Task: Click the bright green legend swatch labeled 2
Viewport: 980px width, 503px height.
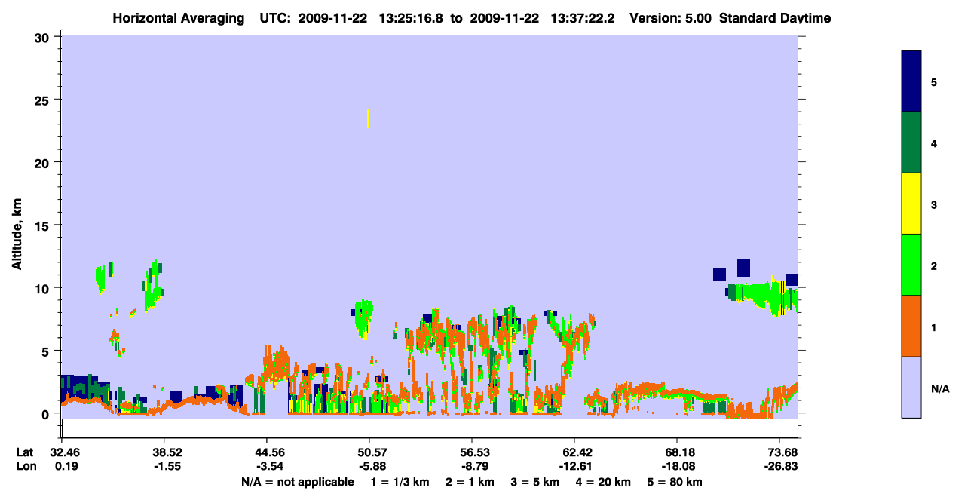Action: (x=911, y=265)
